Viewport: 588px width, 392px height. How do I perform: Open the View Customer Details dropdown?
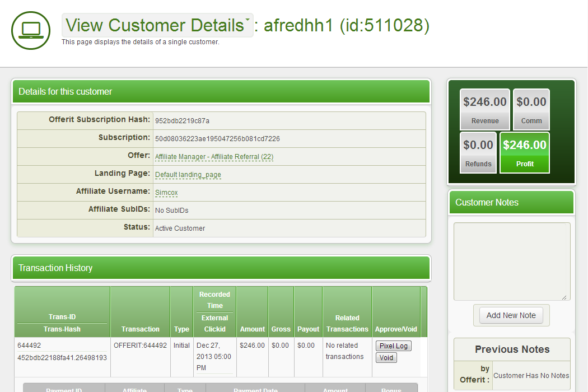[157, 26]
